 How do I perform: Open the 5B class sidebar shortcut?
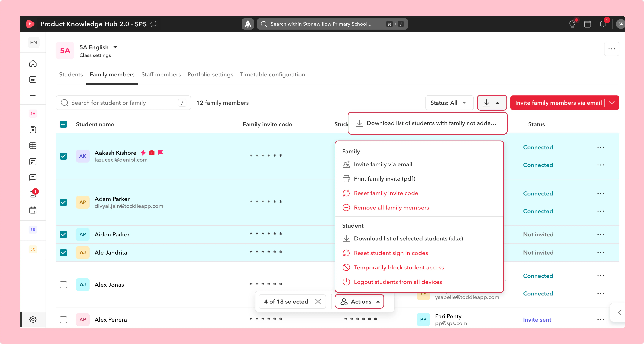point(33,229)
